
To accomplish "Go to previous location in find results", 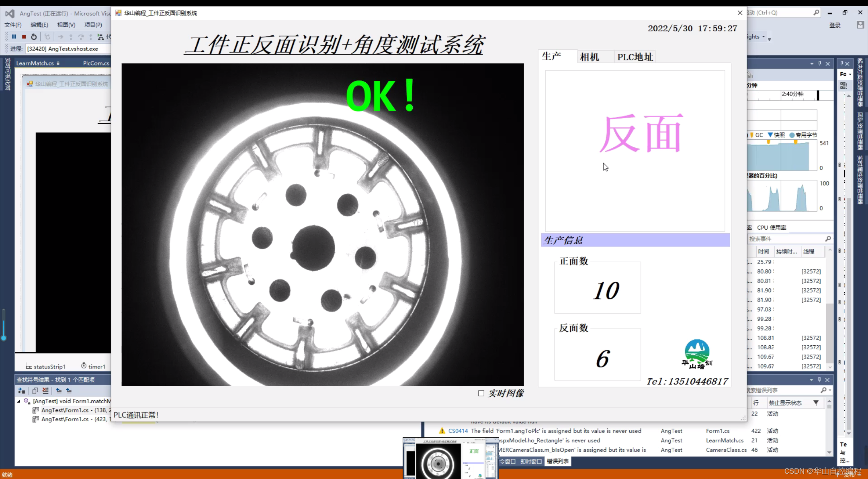I will pyautogui.click(x=59, y=391).
